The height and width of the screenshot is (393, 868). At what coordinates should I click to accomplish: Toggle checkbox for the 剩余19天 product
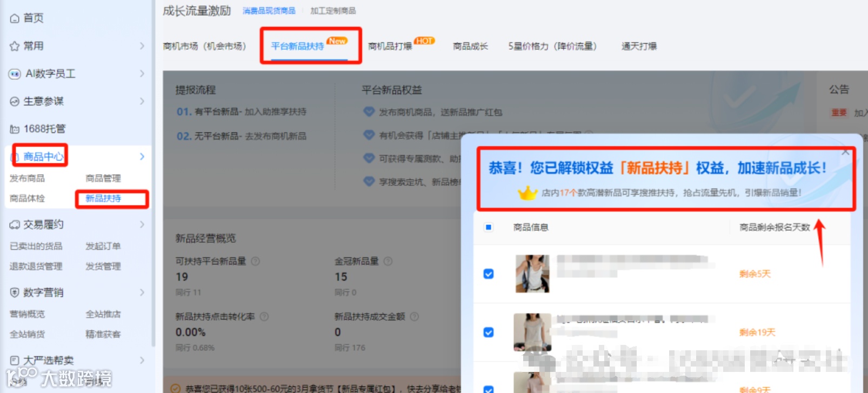point(489,332)
